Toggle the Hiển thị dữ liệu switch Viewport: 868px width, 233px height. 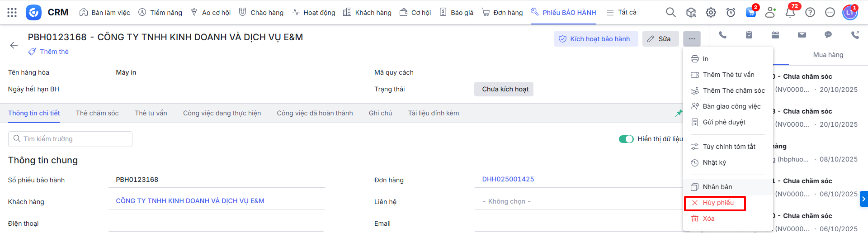pyautogui.click(x=626, y=139)
